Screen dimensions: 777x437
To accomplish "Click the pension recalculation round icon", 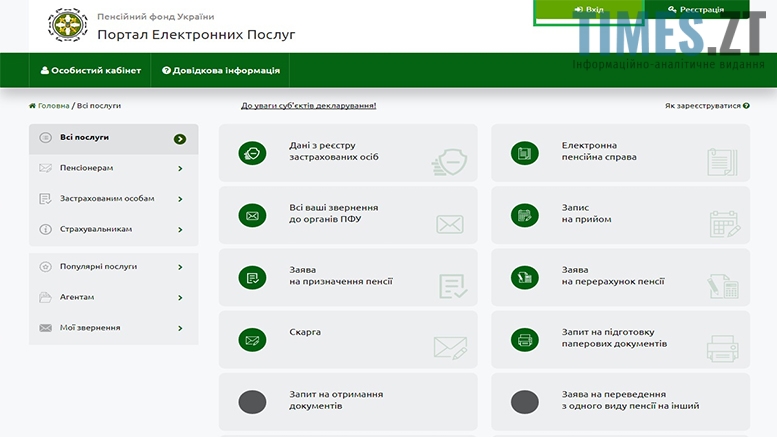I will [524, 277].
